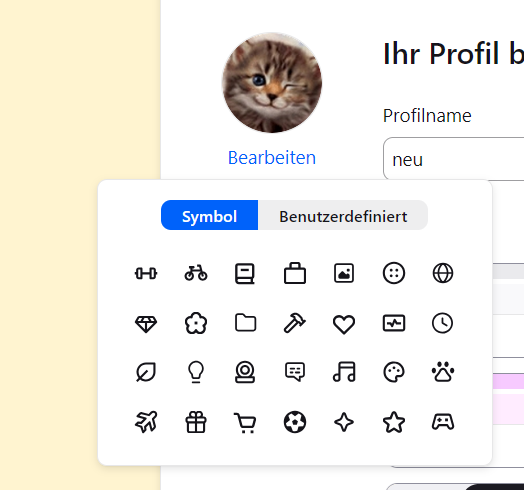Switch to the Symbol tab
This screenshot has width=524, height=490.
pos(210,215)
